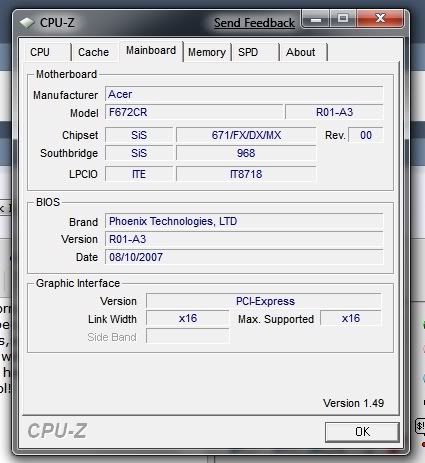Select LPCIO model IT8718

pos(246,174)
